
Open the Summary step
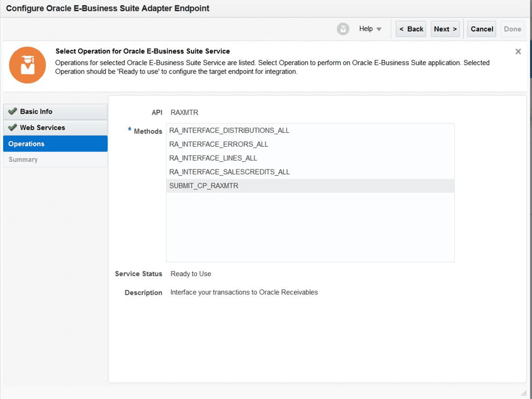23,159
